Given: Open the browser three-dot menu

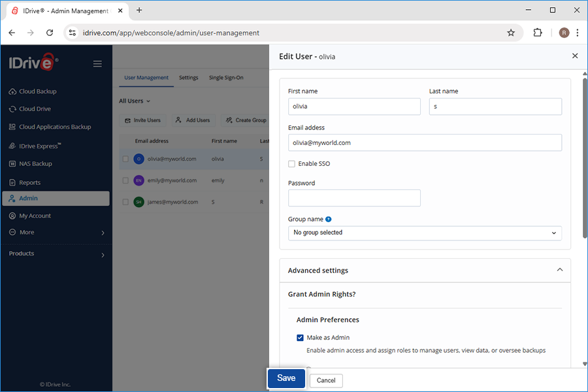Looking at the screenshot, I should pos(578,33).
